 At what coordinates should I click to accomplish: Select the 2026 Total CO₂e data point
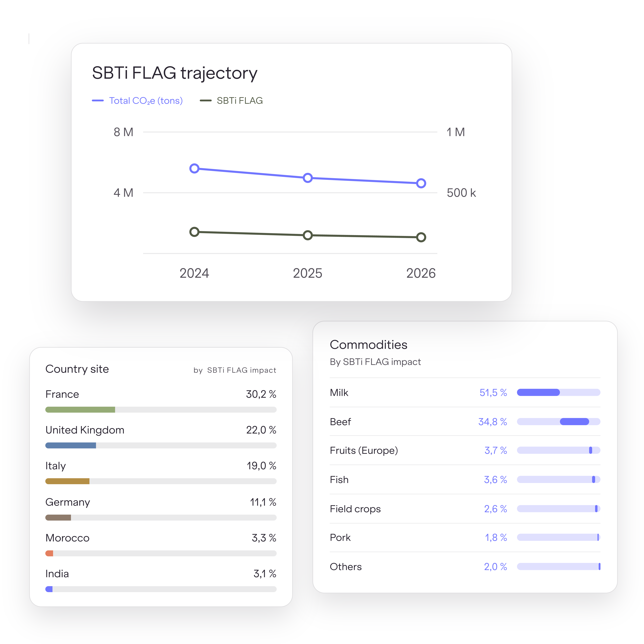(x=421, y=183)
